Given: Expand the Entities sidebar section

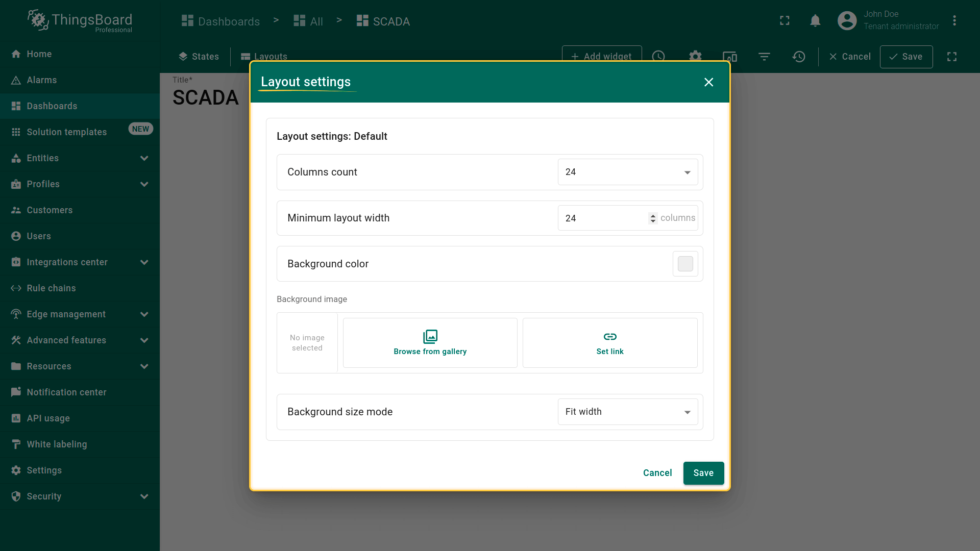Looking at the screenshot, I should (144, 158).
